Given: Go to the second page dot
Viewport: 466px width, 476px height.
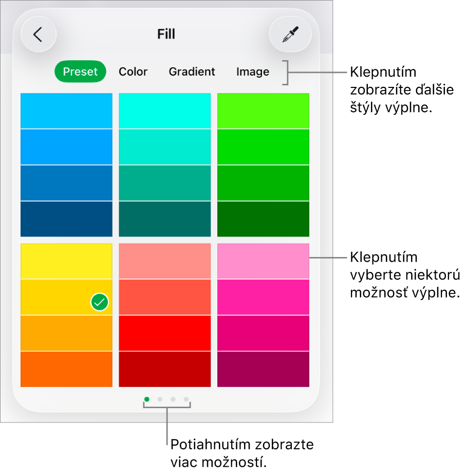Looking at the screenshot, I should (x=160, y=399).
